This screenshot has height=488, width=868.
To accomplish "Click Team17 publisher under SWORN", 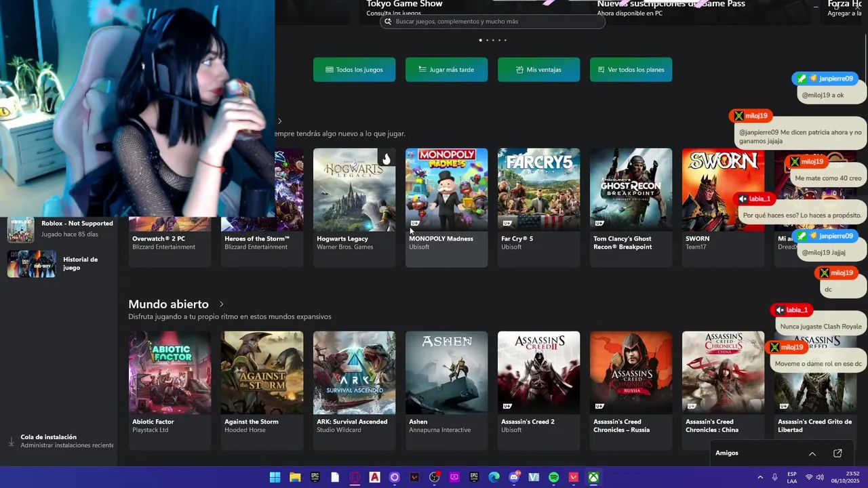I will (x=696, y=247).
